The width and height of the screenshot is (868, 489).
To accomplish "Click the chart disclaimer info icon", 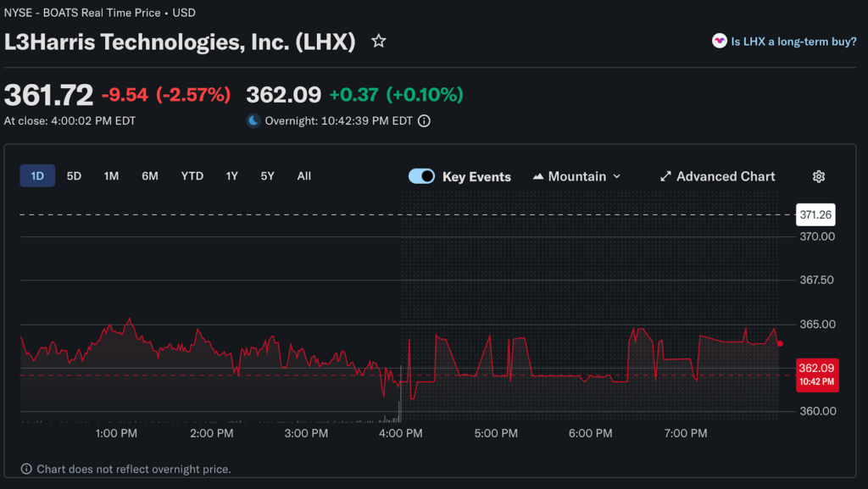I will 27,469.
